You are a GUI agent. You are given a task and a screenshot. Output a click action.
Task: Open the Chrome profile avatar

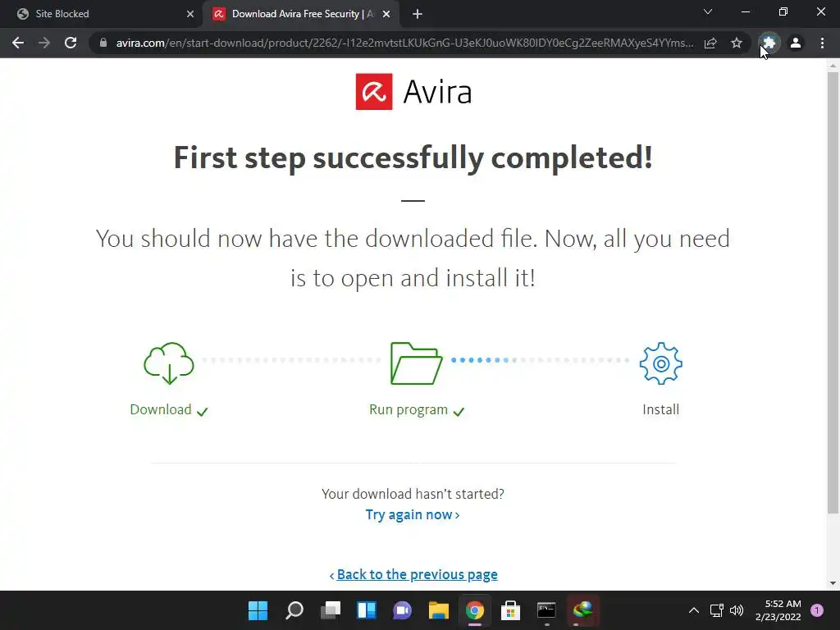tap(796, 43)
